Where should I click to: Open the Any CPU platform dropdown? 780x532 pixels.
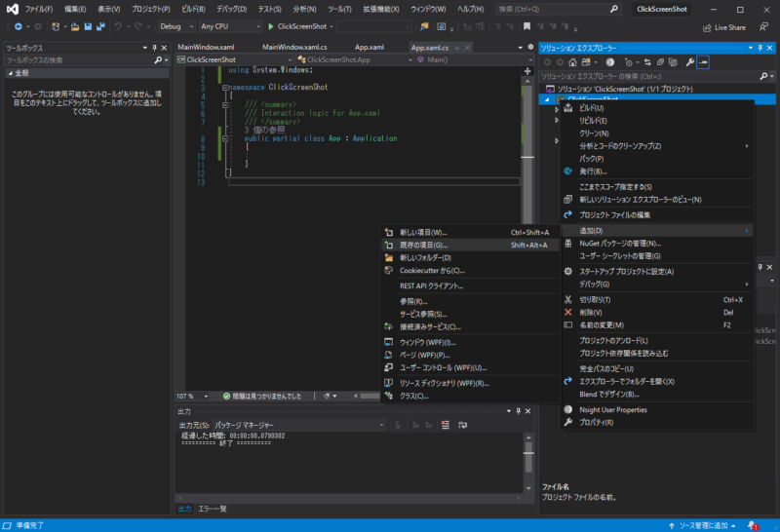coord(230,26)
